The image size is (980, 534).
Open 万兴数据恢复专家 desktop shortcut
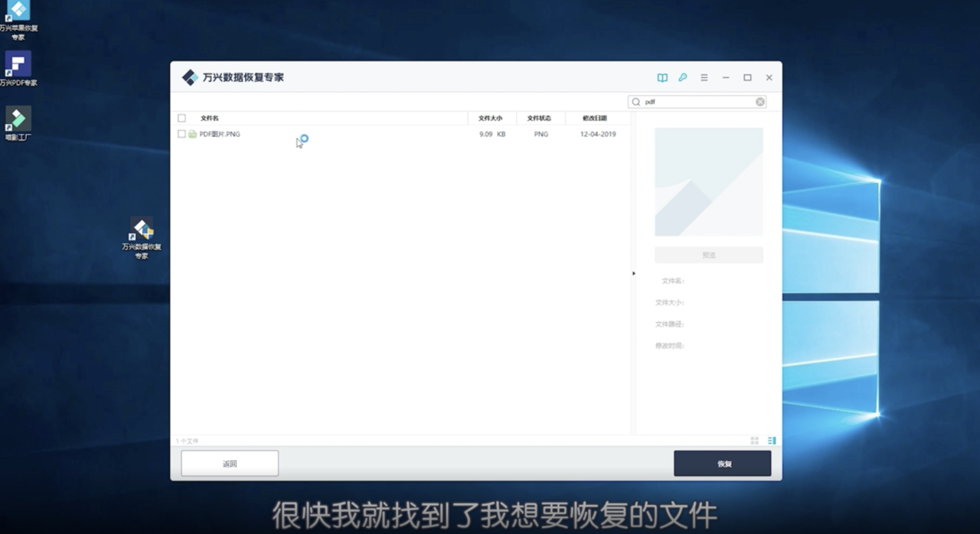click(x=142, y=239)
